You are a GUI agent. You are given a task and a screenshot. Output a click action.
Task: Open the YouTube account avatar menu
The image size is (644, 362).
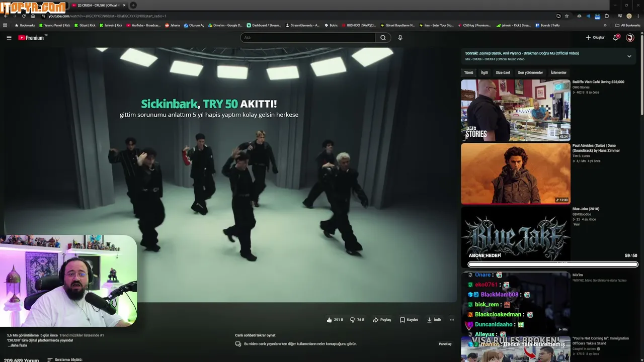630,38
